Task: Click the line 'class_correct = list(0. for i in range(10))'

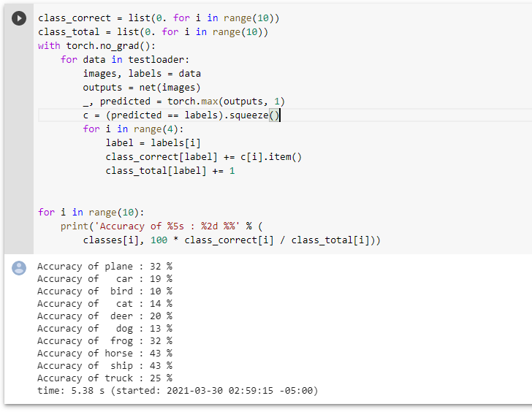Action: (x=159, y=18)
